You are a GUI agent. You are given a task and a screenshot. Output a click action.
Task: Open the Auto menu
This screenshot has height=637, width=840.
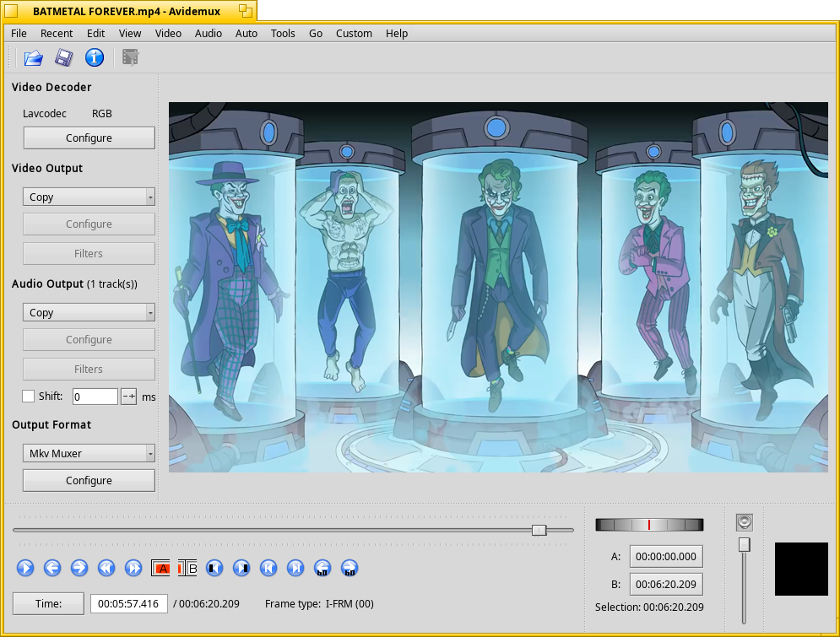(x=247, y=33)
